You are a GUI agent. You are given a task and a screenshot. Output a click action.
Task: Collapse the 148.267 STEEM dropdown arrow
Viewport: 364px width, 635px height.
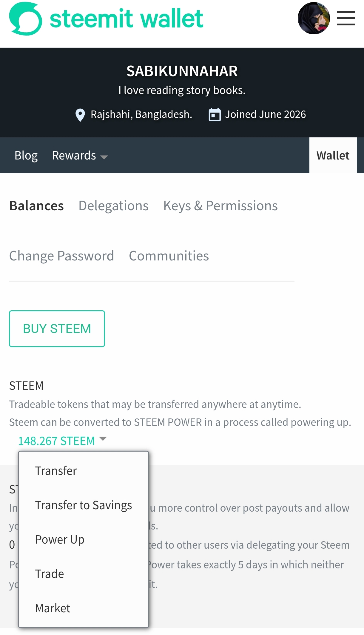pos(103,439)
